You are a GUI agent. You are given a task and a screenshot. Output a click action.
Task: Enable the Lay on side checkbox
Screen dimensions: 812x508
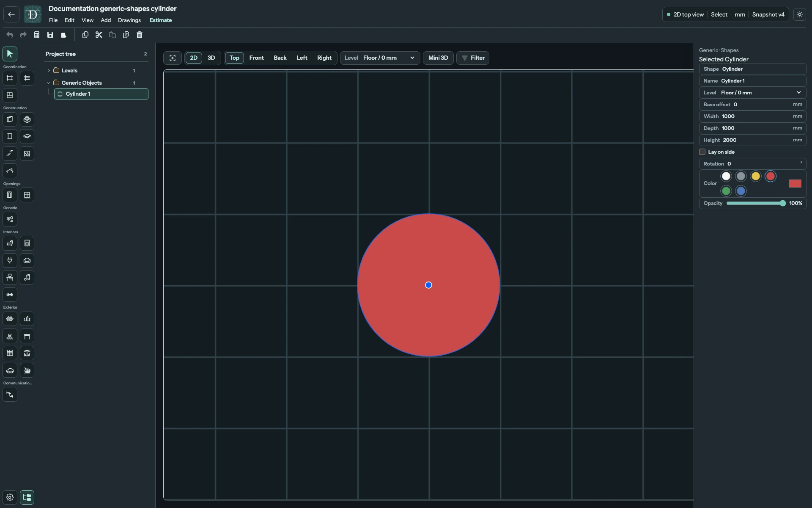[702, 152]
